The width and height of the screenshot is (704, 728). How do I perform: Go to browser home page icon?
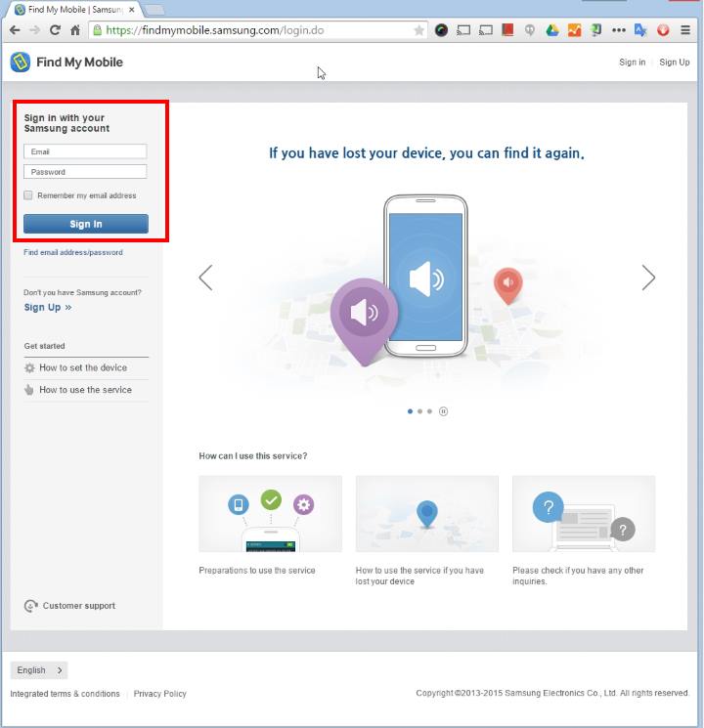click(75, 30)
